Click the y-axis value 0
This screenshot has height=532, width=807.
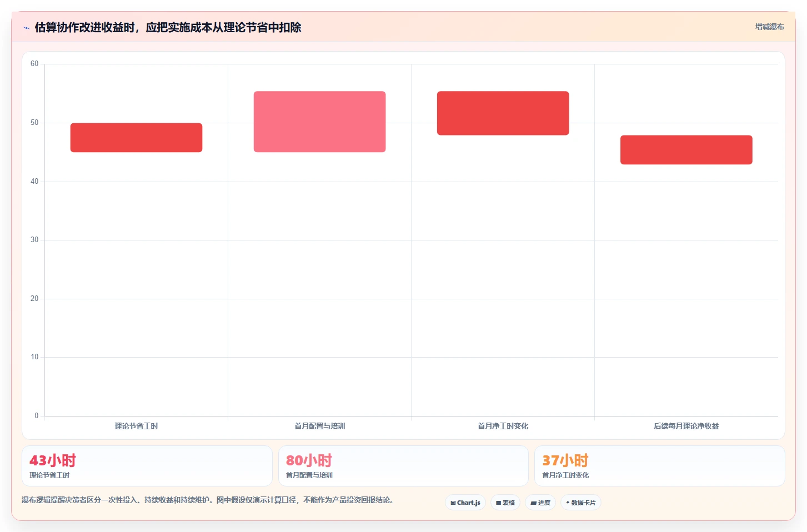[x=37, y=416]
